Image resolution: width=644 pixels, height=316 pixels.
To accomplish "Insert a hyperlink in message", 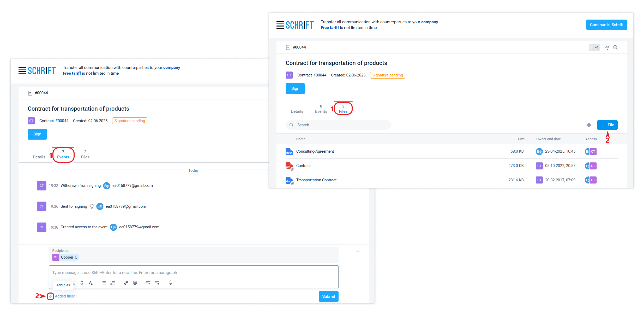I will (x=126, y=283).
